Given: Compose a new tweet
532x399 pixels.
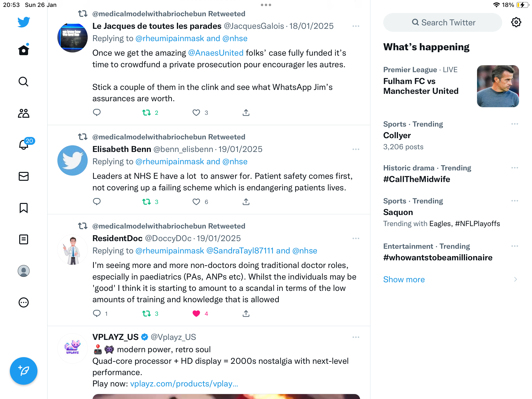Looking at the screenshot, I should tap(24, 371).
